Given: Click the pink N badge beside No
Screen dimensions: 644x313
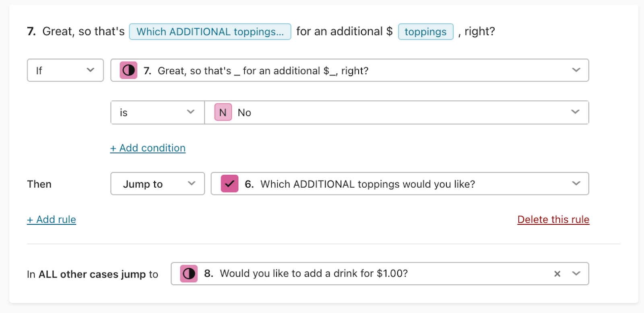Looking at the screenshot, I should 223,112.
